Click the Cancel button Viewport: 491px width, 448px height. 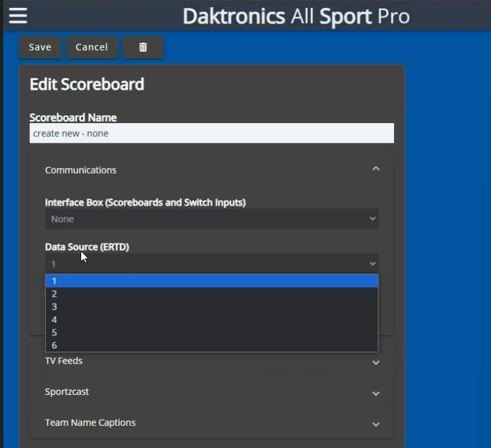click(x=92, y=47)
